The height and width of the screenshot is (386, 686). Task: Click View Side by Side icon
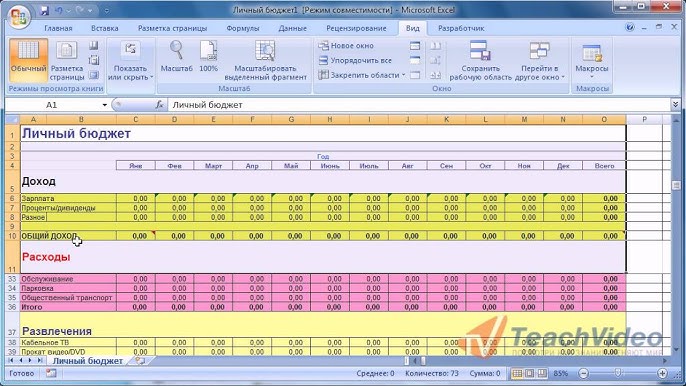click(x=435, y=46)
